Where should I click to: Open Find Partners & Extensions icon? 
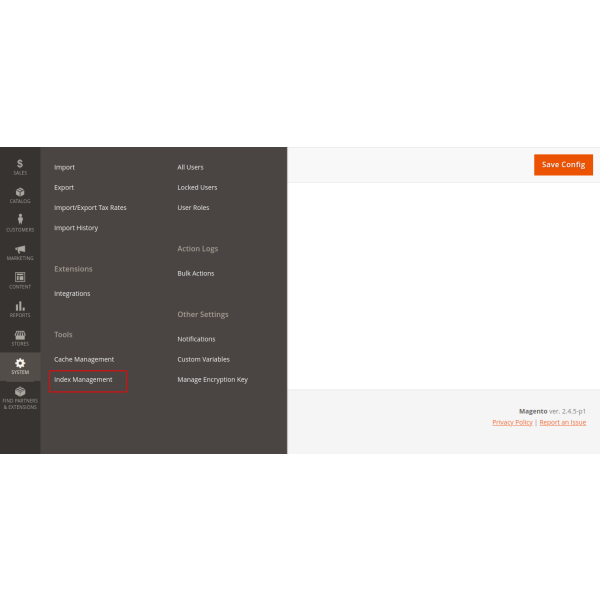pyautogui.click(x=20, y=394)
